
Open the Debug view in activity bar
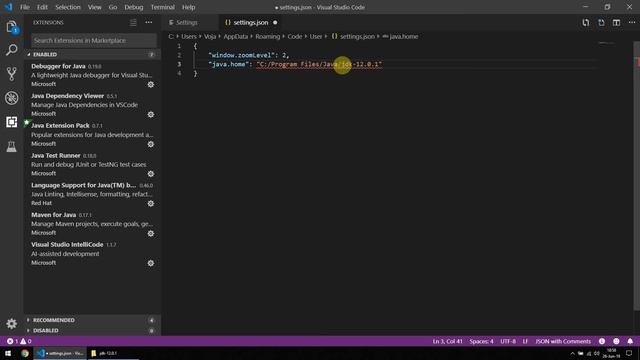point(11,98)
